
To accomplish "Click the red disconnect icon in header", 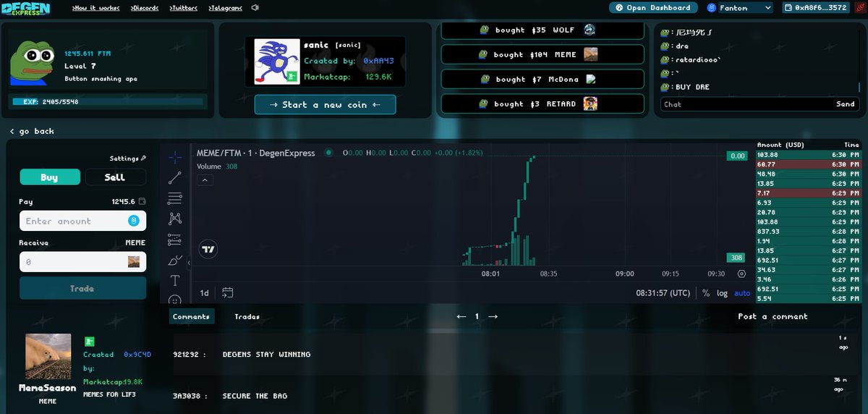I will tap(859, 7).
